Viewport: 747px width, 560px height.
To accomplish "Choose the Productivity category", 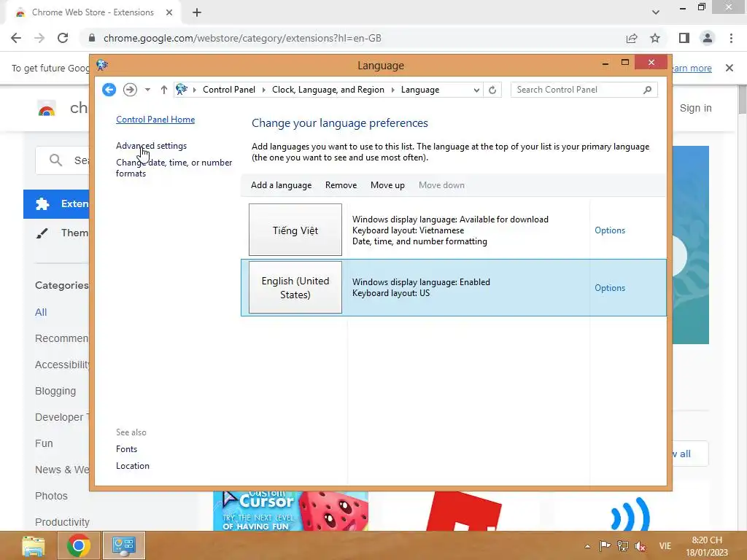I will [x=62, y=522].
